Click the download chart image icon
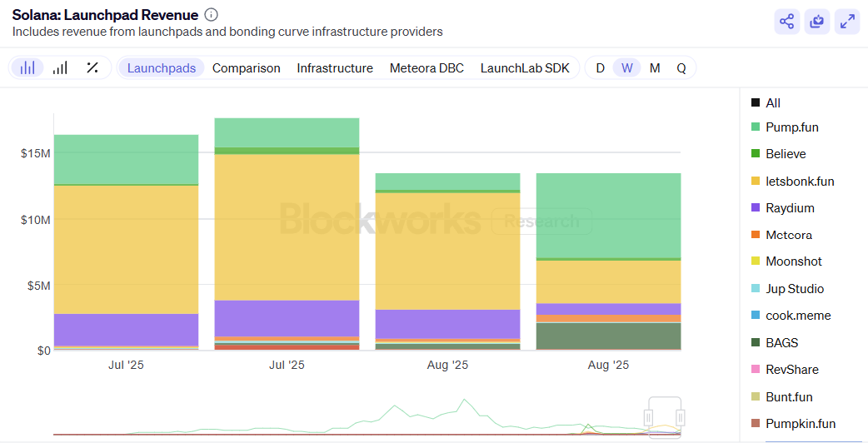The image size is (868, 448). [817, 22]
